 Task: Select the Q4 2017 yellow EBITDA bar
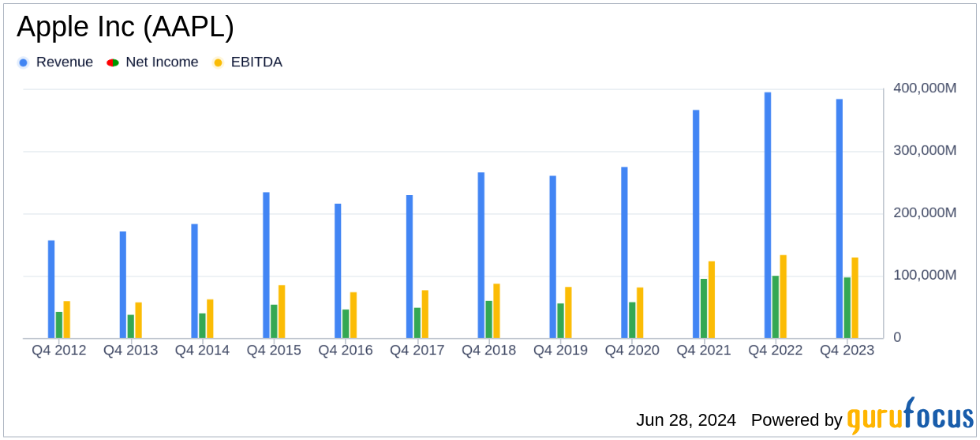coord(425,314)
